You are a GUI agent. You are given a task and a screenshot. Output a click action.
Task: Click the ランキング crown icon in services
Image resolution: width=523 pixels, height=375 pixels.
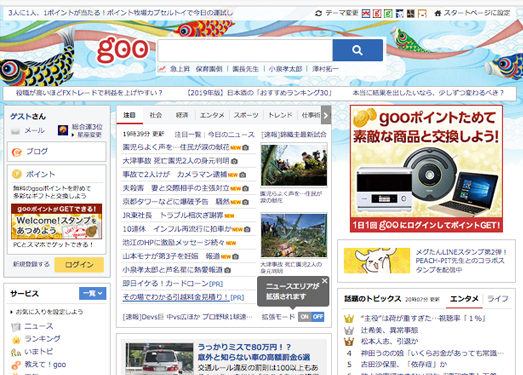[16, 340]
